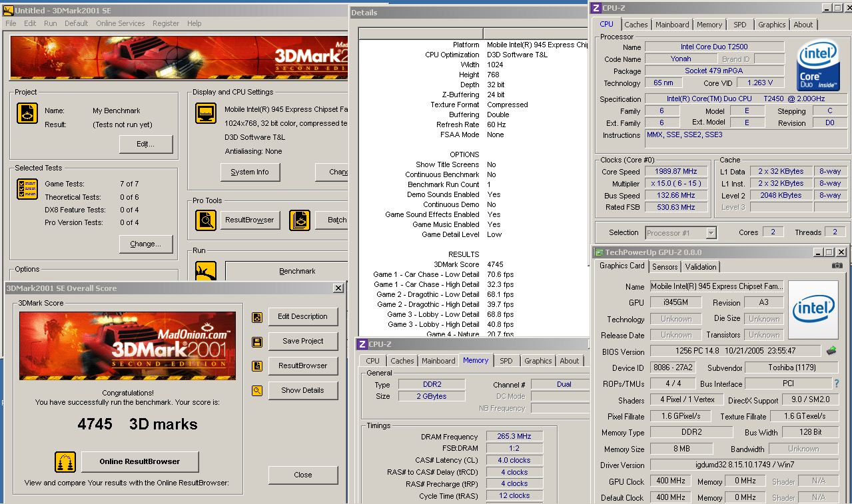Image resolution: width=852 pixels, height=504 pixels.
Task: Click the Online ResultBrowser button
Action: [140, 461]
